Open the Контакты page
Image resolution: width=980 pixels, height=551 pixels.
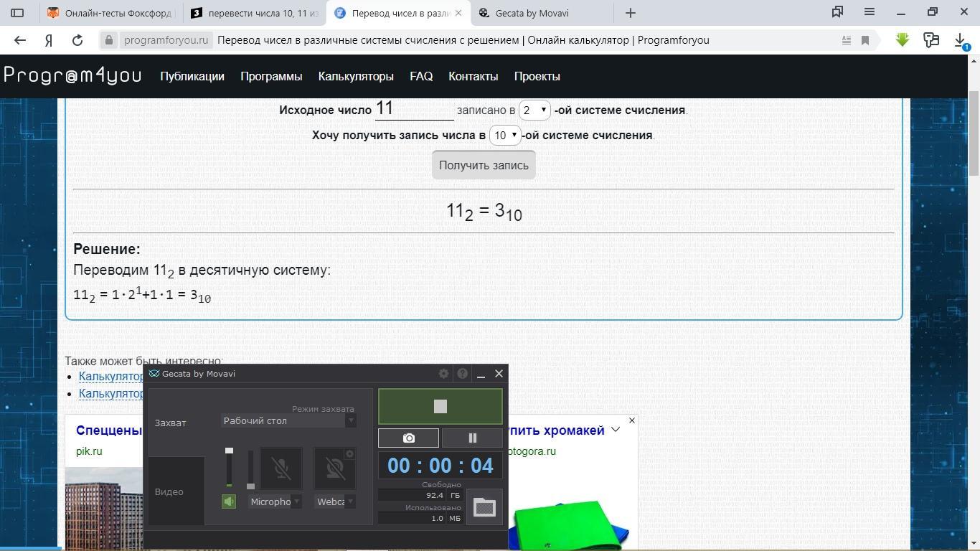click(473, 76)
